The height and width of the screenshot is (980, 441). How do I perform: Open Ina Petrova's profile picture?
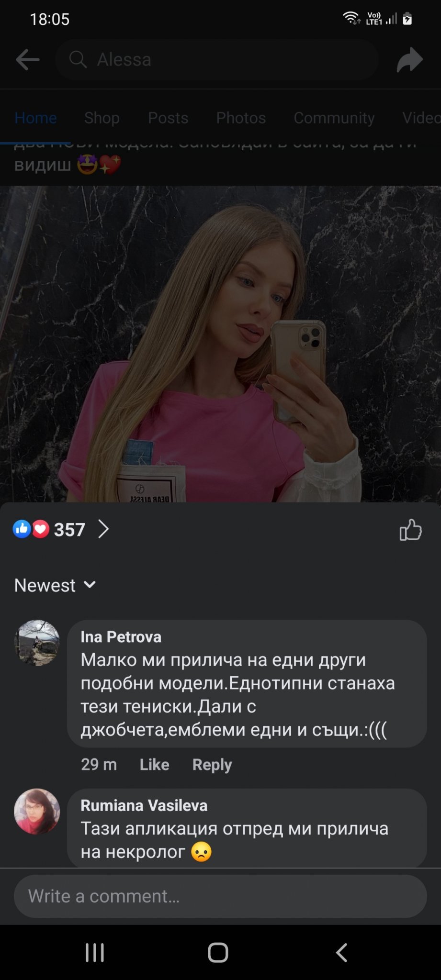click(x=37, y=643)
